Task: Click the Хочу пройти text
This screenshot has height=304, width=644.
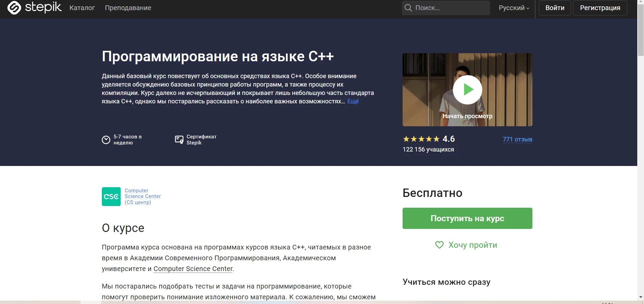Action: 473,245
